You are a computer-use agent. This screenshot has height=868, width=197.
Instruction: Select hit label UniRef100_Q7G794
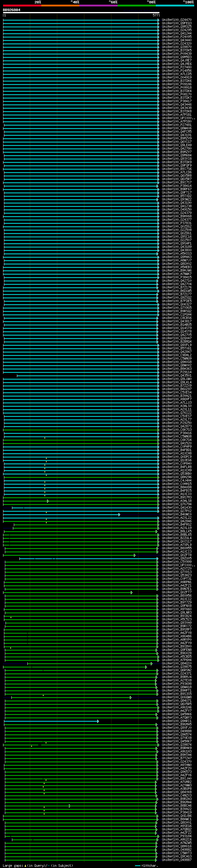(x=176, y=504)
